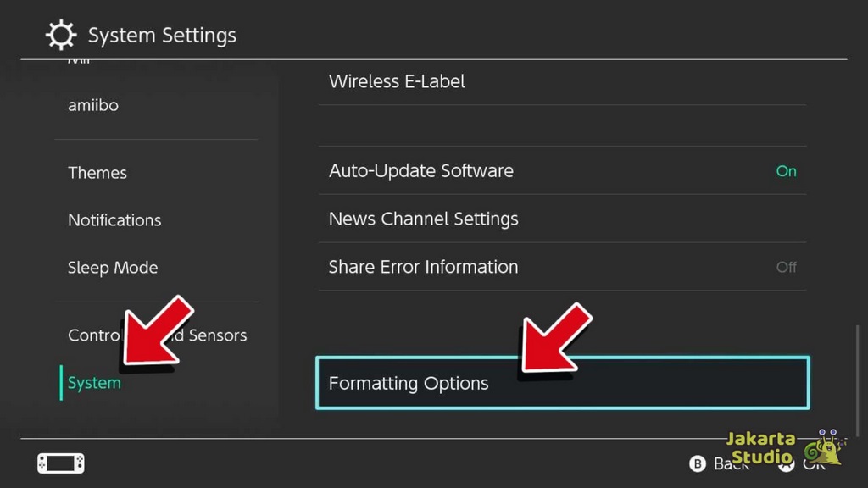Select the highlighted System category
Screen dimensions: 868x488
click(94, 383)
